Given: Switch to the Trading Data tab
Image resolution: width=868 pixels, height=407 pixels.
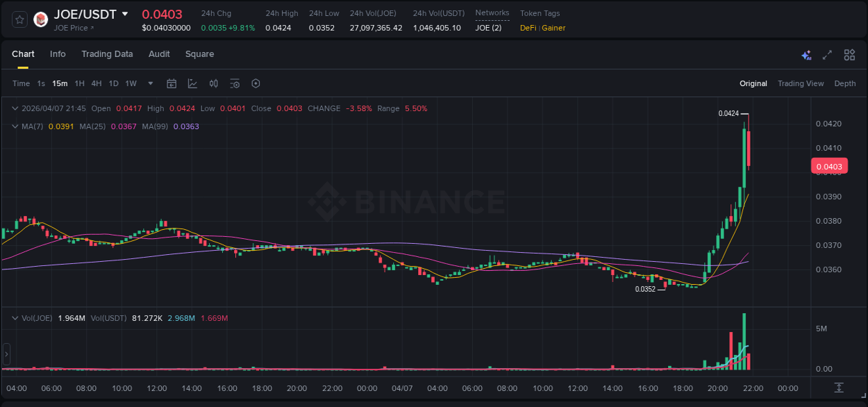Looking at the screenshot, I should [107, 54].
